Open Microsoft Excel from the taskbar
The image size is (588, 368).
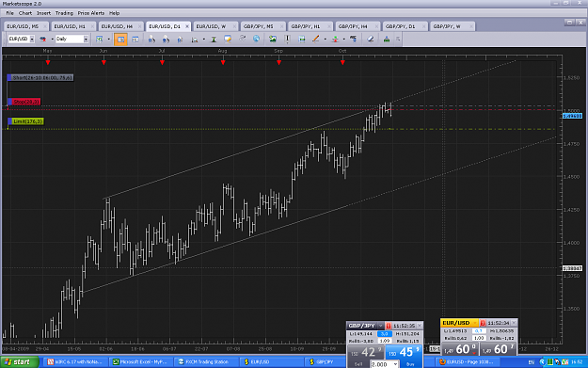(x=141, y=362)
